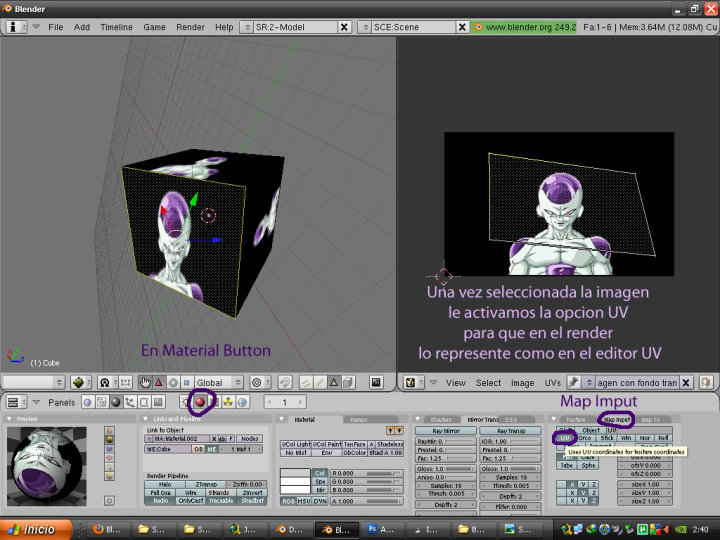720x540 pixels.
Task: Open the File menu
Action: click(x=56, y=27)
